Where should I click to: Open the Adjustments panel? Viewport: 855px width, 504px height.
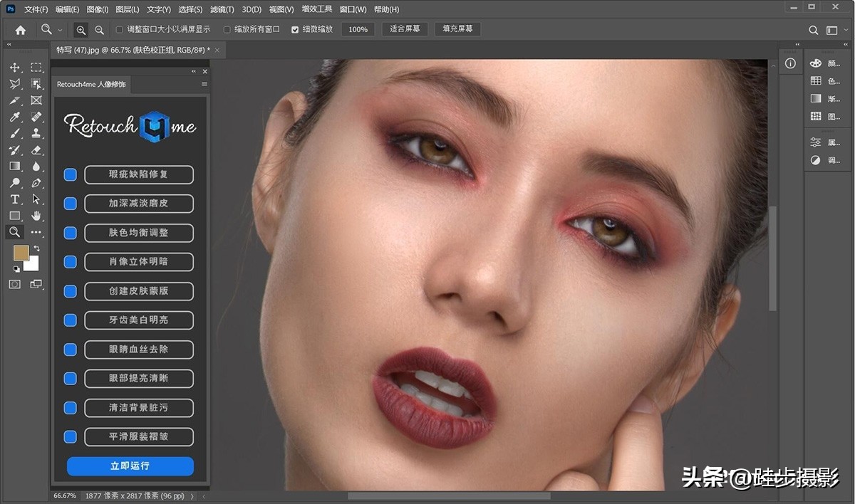click(816, 159)
